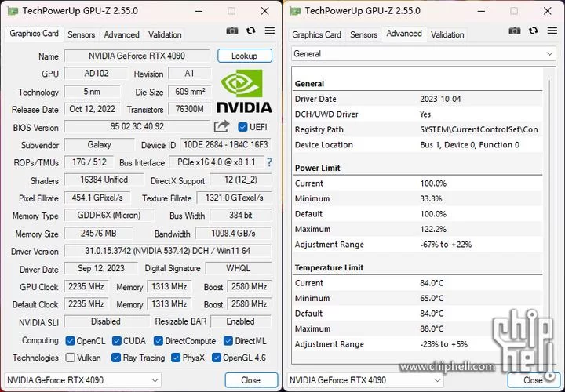Click the Driver Date value 2023-10-04

pos(440,99)
